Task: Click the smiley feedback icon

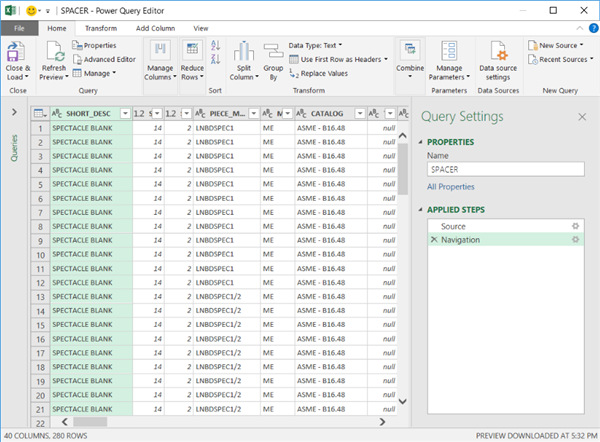Action: (x=31, y=11)
